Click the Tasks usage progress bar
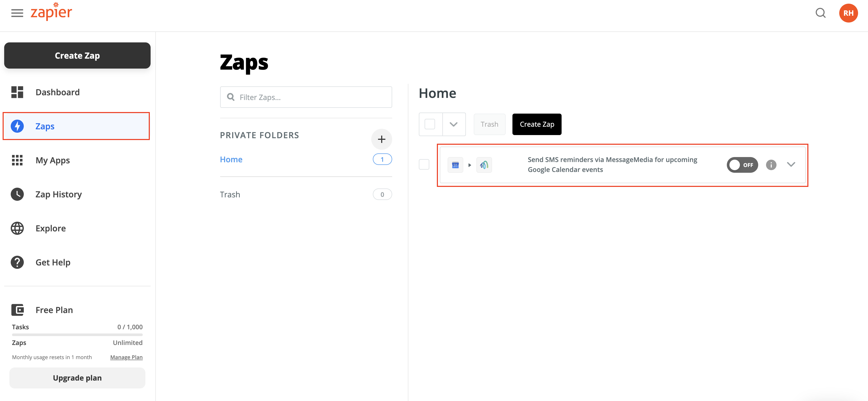The height and width of the screenshot is (401, 868). coord(77,335)
